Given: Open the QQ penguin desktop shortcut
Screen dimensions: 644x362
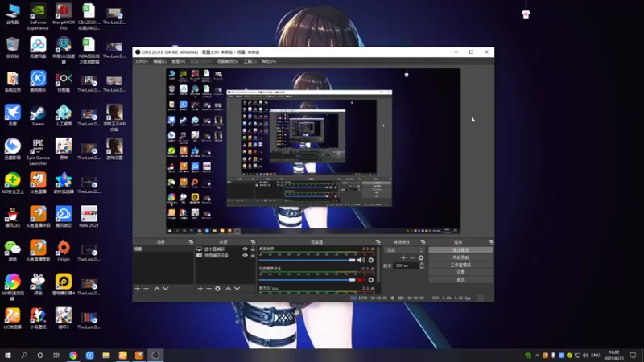Looking at the screenshot, I should (12, 216).
